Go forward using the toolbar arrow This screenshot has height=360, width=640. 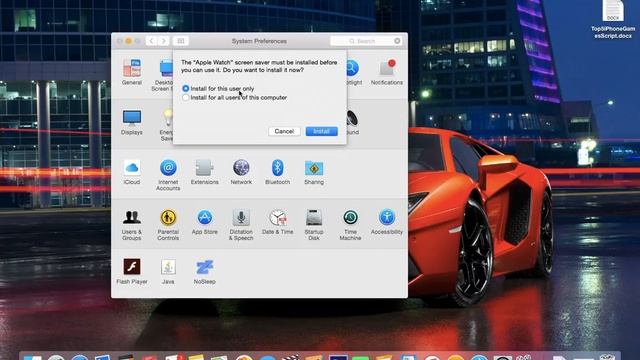(164, 41)
